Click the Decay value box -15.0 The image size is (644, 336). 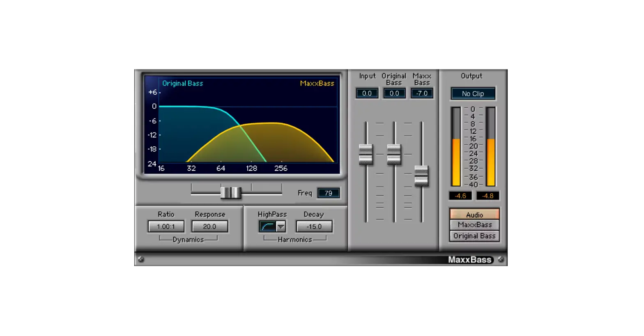314,227
